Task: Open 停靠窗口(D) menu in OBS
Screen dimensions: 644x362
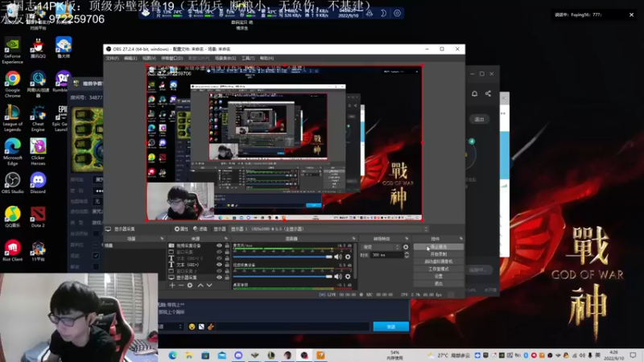Action: (x=171, y=58)
